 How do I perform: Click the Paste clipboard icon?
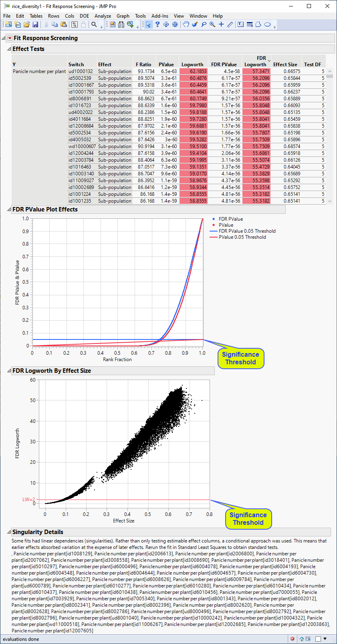(x=64, y=24)
